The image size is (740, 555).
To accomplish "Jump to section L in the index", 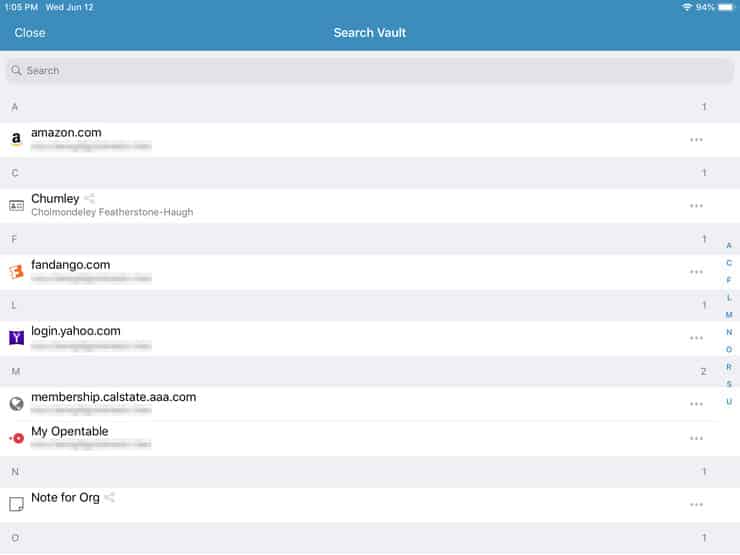I will click(x=729, y=297).
